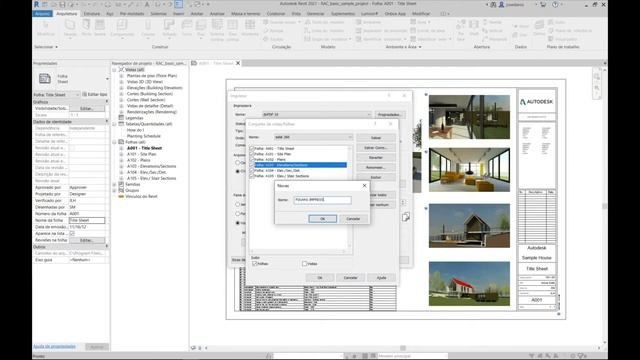Switch to the Massa e terreno ribbon tab
This screenshot has height=360, width=640.
246,13
